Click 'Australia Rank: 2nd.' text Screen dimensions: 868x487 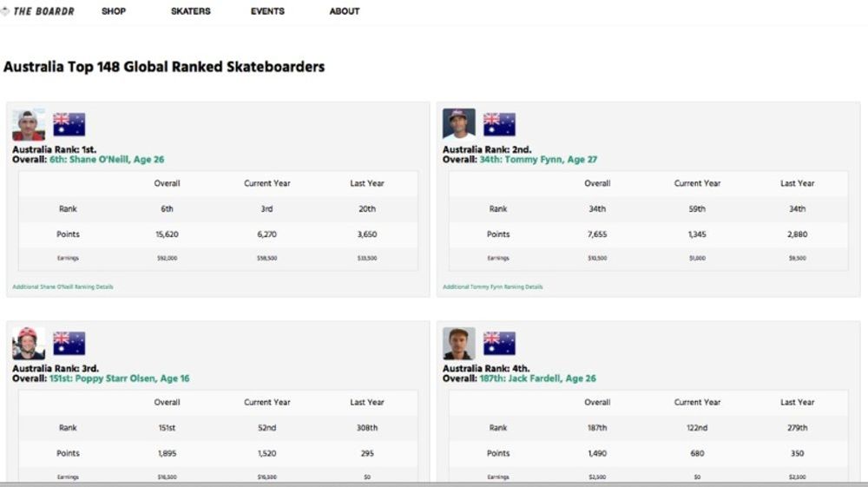click(x=487, y=149)
